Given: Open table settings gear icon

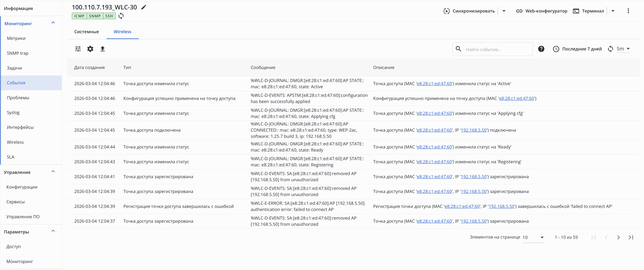Looking at the screenshot, I should click(x=90, y=49).
